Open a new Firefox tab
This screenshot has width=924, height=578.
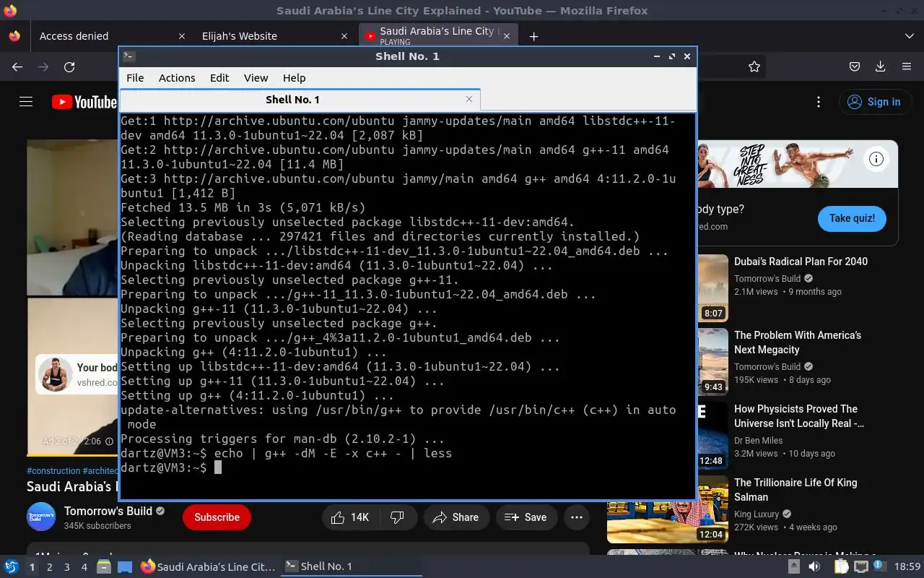(x=533, y=36)
